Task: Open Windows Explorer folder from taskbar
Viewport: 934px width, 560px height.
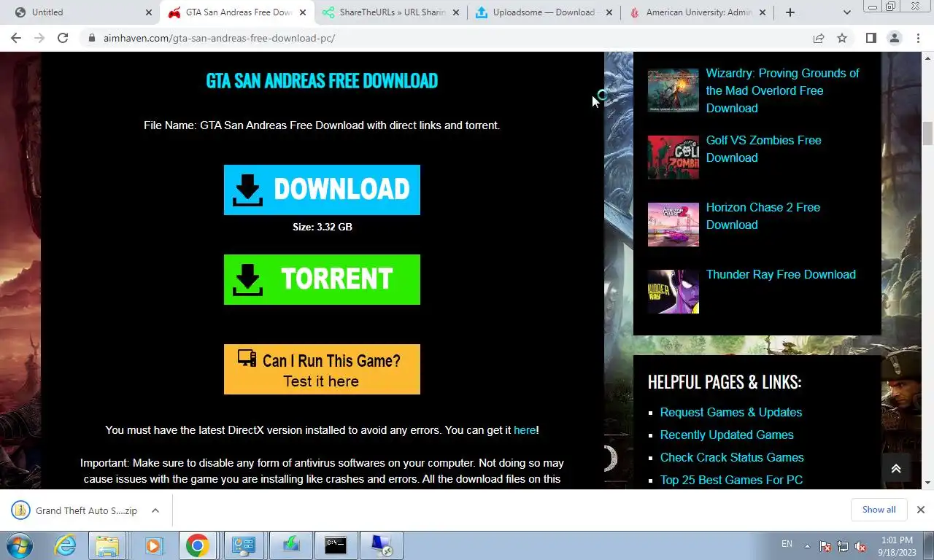Action: (107, 545)
